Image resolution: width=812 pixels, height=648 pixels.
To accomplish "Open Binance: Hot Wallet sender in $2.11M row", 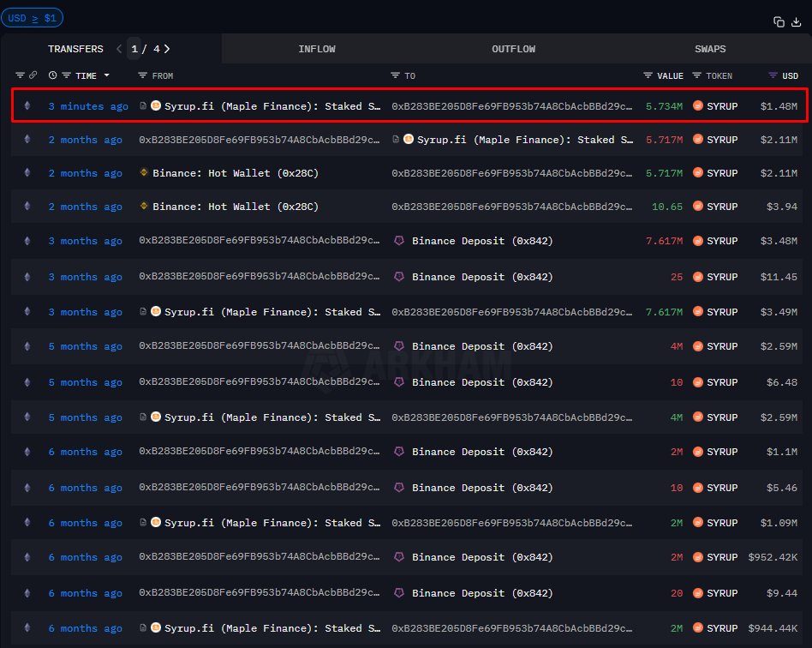I will (x=236, y=172).
